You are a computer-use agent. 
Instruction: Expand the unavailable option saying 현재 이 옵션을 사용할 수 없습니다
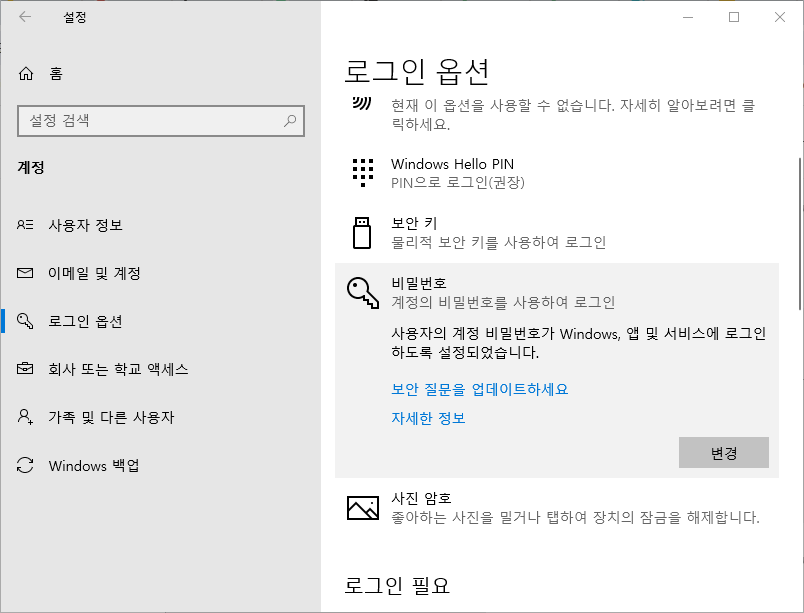pyautogui.click(x=557, y=114)
